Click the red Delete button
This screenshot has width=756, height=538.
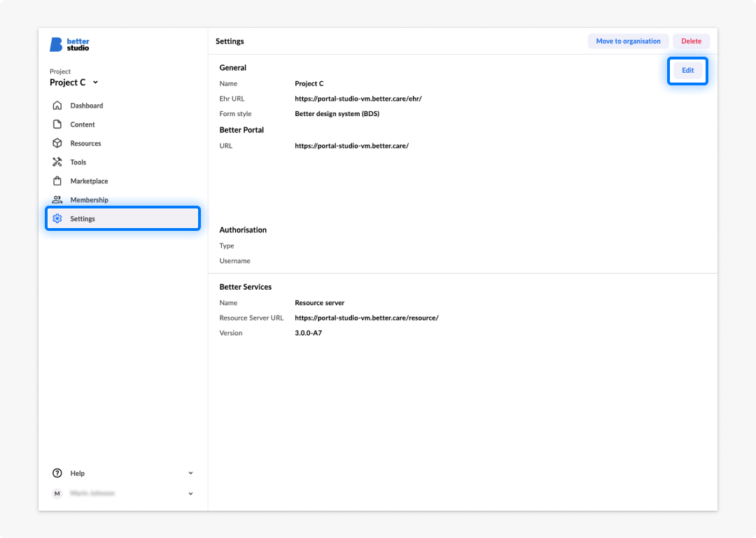tap(691, 41)
